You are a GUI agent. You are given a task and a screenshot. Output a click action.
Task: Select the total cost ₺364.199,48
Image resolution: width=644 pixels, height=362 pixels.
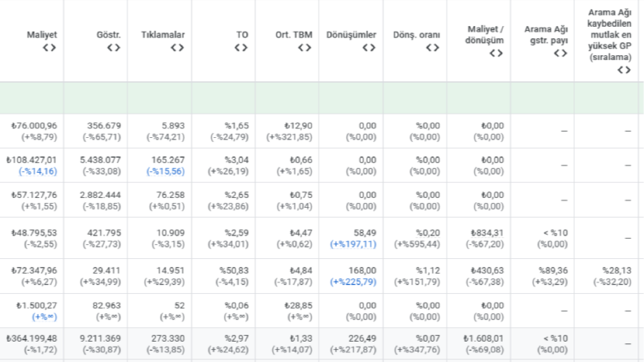click(x=32, y=338)
